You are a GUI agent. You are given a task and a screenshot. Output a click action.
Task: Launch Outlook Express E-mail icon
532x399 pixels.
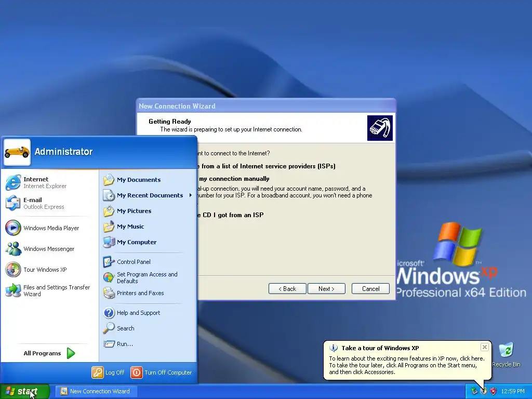tap(13, 203)
